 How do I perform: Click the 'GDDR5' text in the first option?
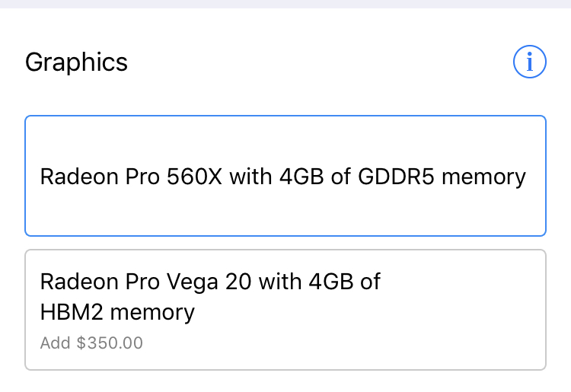click(396, 177)
